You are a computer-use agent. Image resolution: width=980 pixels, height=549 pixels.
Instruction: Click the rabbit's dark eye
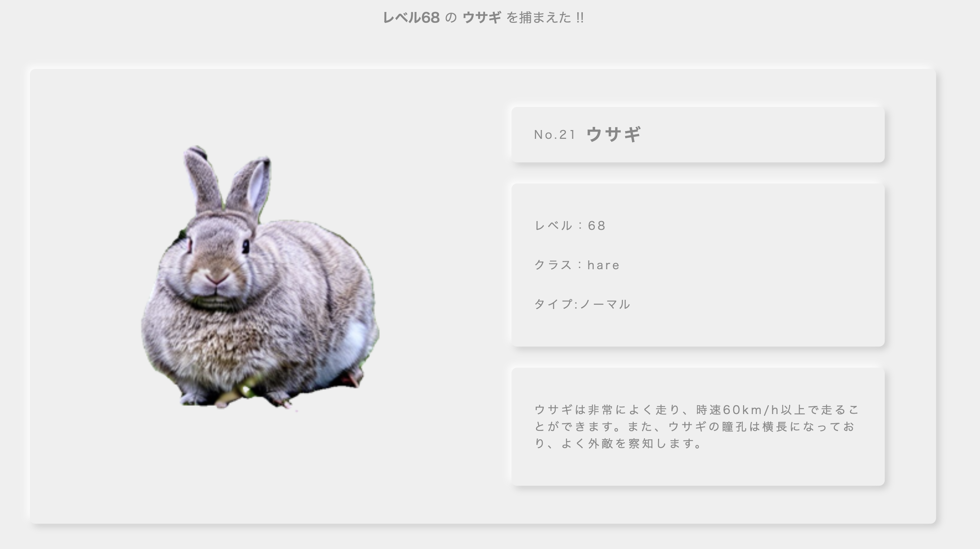pyautogui.click(x=246, y=246)
